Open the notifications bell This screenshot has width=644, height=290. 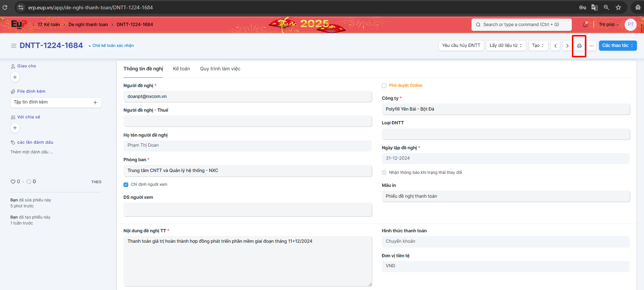pyautogui.click(x=585, y=25)
